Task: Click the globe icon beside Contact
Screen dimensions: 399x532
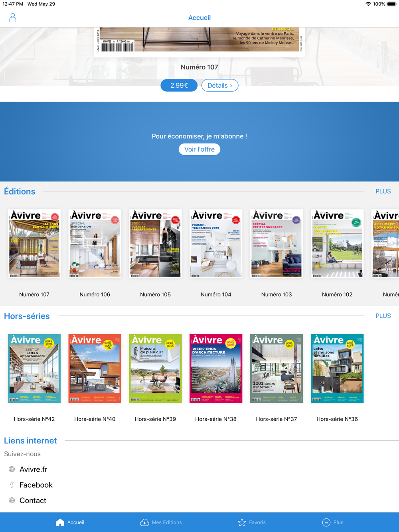Action: (12, 500)
